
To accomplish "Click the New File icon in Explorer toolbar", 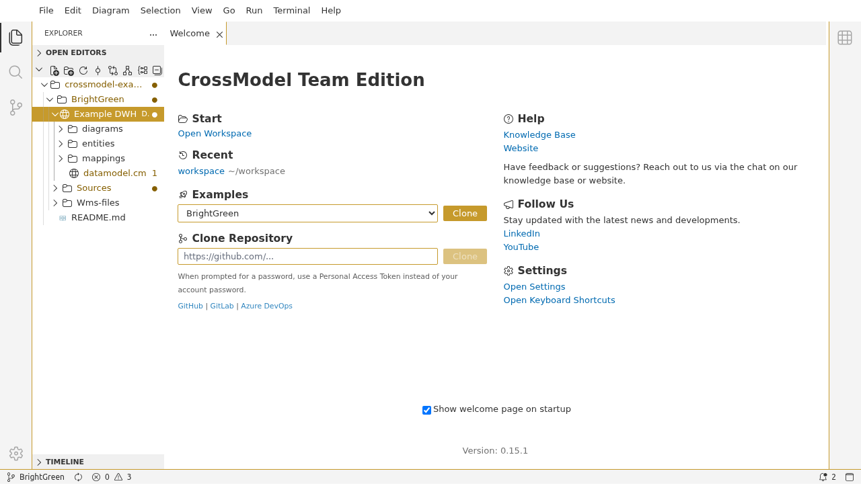I will 54,71.
